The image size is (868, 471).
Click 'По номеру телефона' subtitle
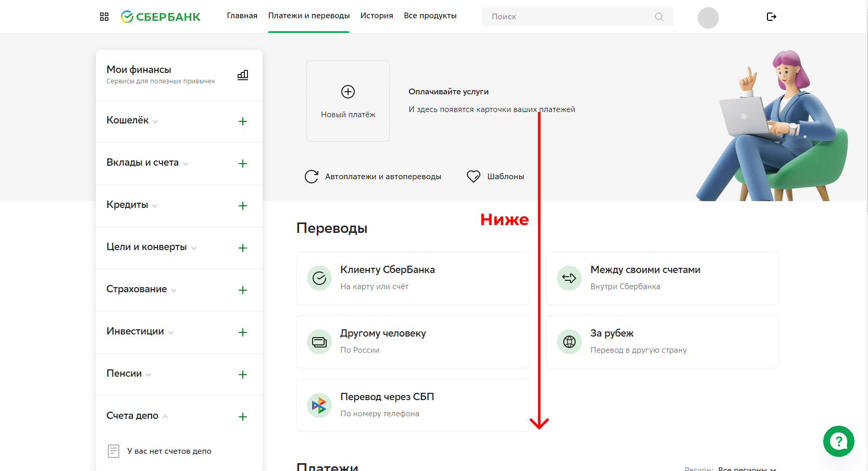click(380, 414)
